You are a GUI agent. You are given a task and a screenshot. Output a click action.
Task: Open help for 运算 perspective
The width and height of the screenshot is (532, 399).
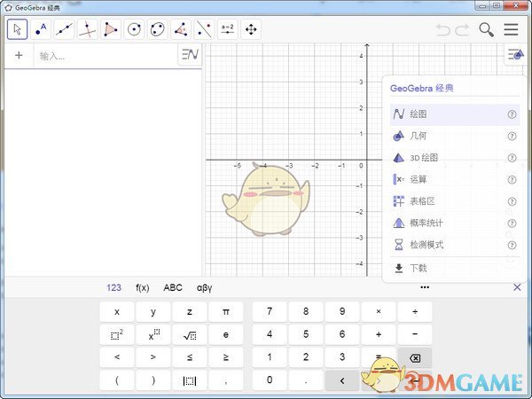pos(512,179)
